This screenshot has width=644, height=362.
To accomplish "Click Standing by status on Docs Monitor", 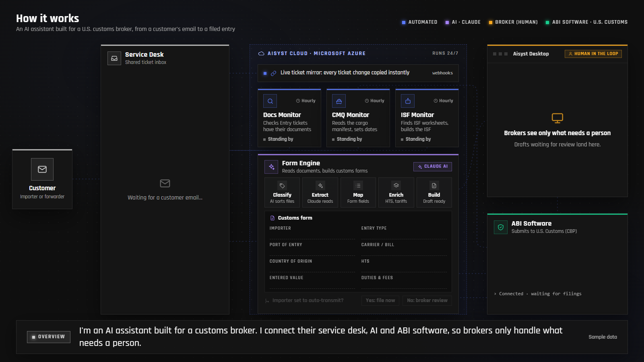I will click(x=279, y=139).
